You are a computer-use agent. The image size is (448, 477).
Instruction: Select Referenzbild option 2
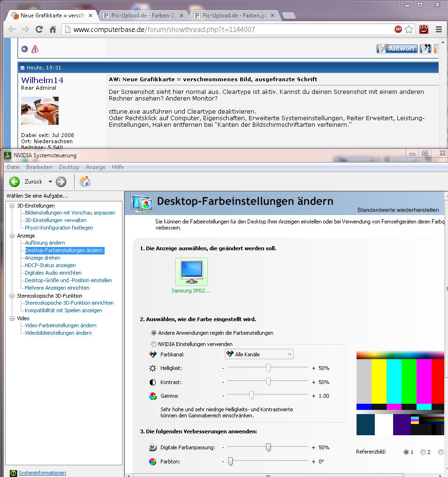click(x=423, y=452)
